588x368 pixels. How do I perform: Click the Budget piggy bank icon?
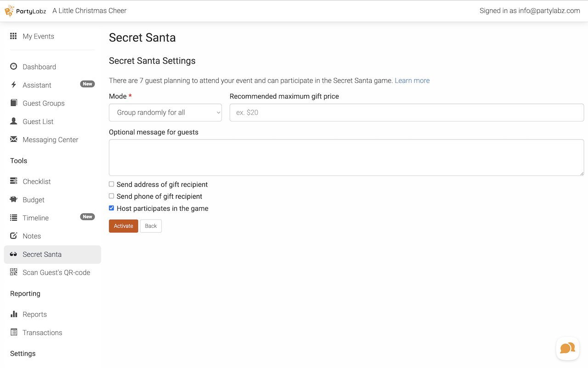coord(14,200)
